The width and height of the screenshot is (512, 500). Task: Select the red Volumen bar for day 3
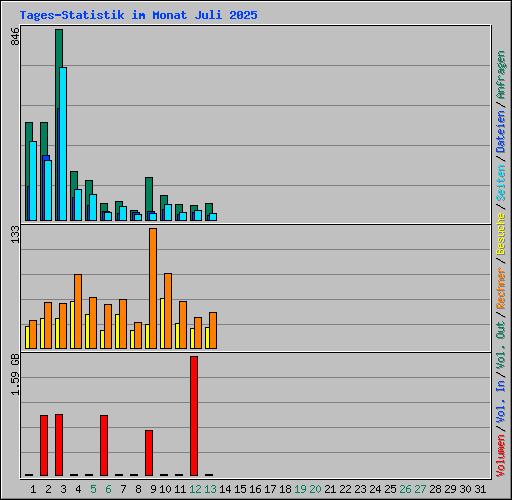tap(59, 445)
